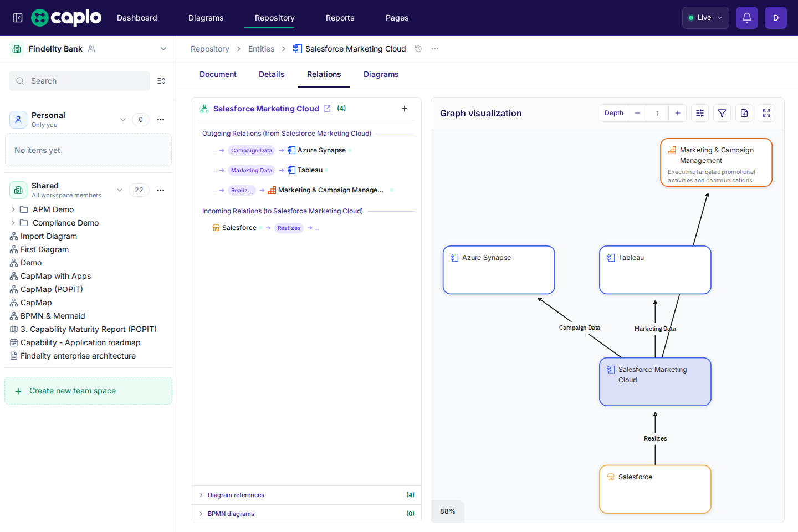Click Campaign Data relation tag

(x=252, y=150)
